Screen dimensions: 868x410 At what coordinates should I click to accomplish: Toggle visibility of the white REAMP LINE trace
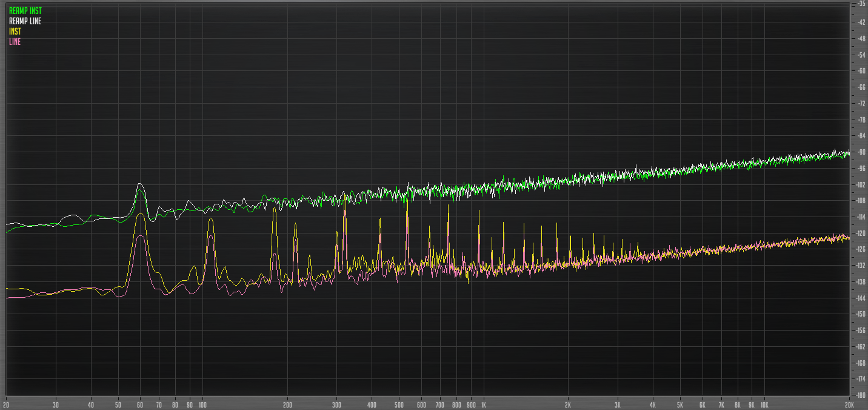coord(25,20)
